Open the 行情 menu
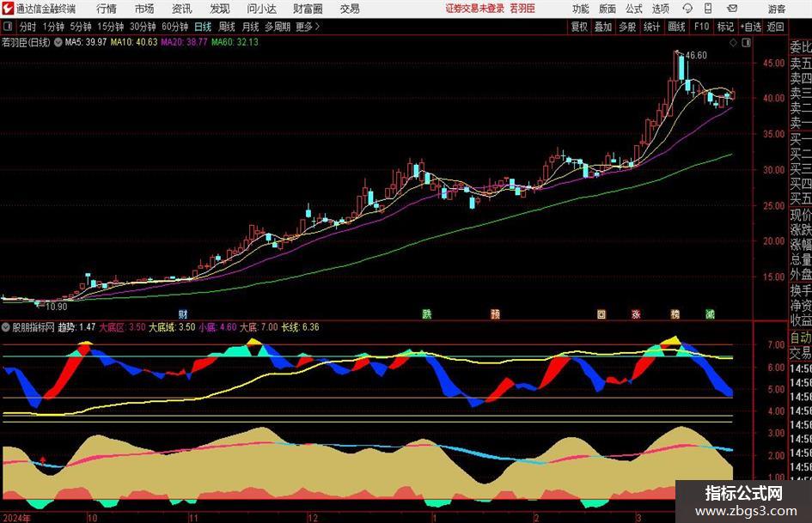The image size is (812, 523). [107, 9]
